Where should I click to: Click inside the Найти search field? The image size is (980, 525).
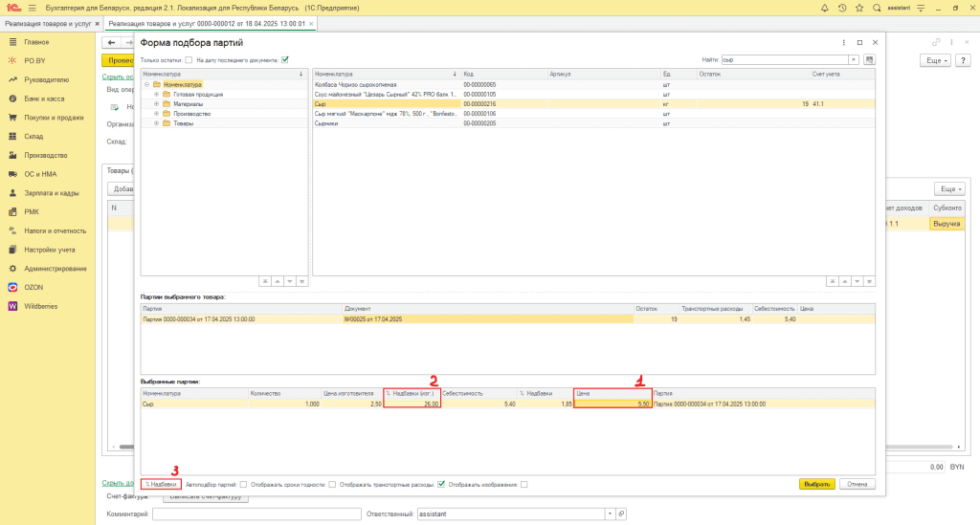785,60
